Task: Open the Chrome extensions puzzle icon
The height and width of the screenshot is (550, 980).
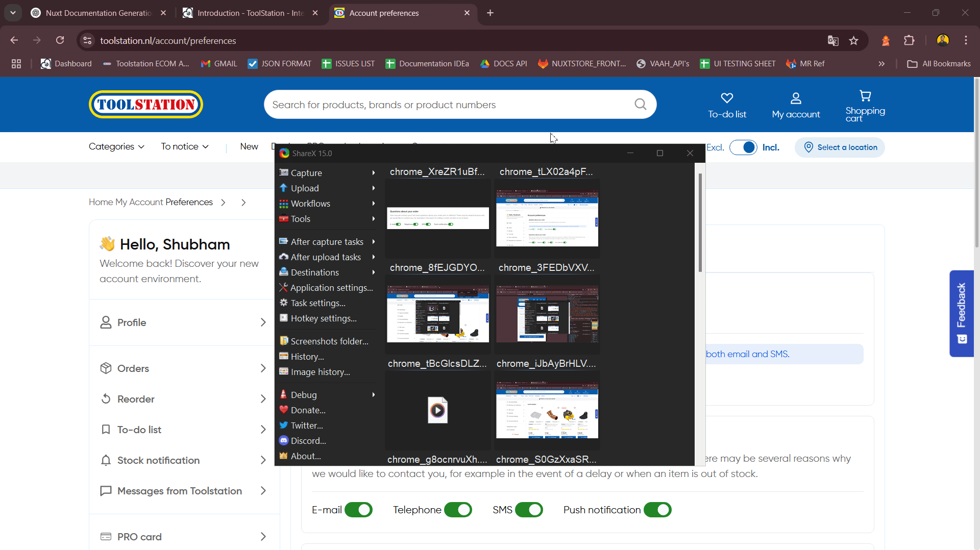Action: 909,41
